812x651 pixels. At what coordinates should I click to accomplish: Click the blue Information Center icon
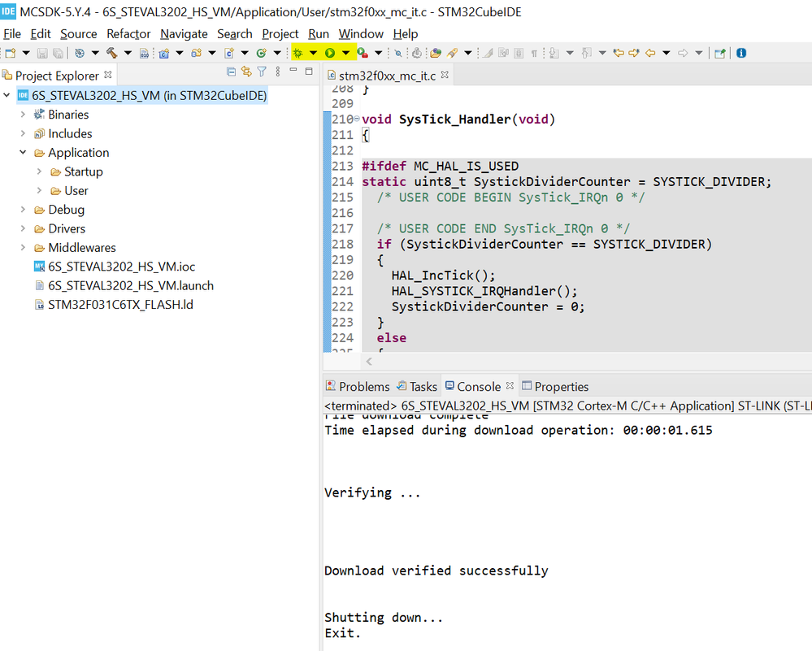pyautogui.click(x=741, y=53)
